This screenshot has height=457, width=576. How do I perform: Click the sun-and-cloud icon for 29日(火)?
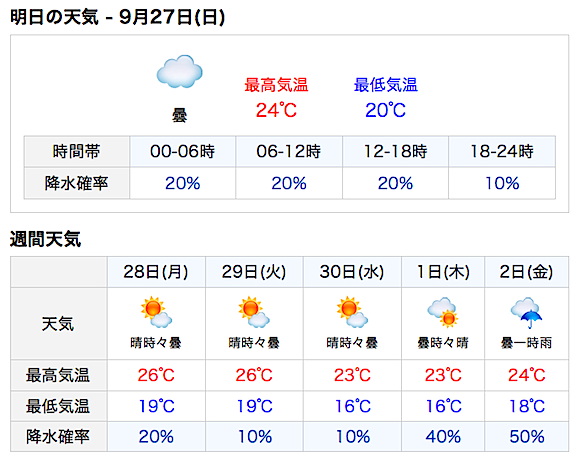click(254, 312)
